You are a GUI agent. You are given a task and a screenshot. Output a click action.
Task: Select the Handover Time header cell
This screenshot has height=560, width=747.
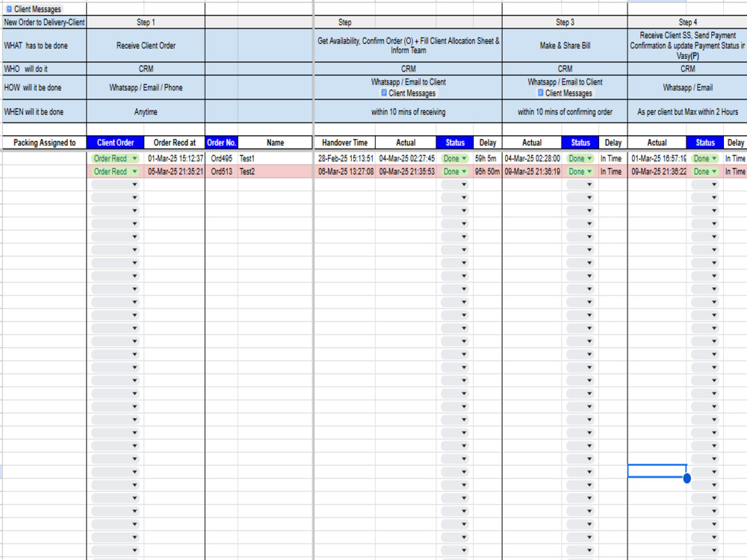point(344,143)
